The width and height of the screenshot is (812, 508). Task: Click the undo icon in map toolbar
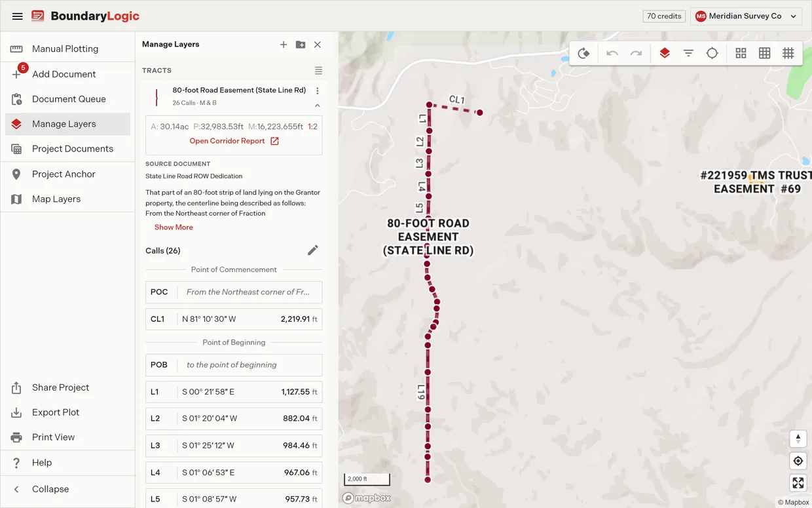point(612,53)
